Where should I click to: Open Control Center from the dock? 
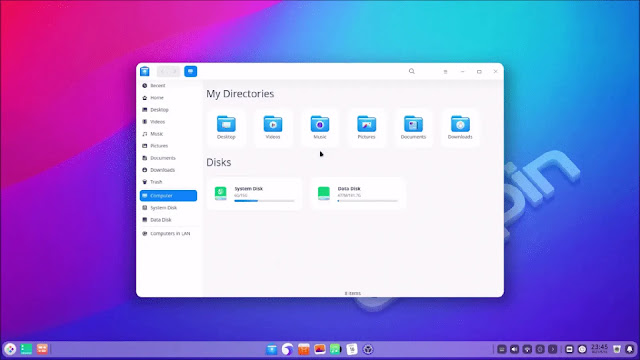pyautogui.click(x=368, y=349)
